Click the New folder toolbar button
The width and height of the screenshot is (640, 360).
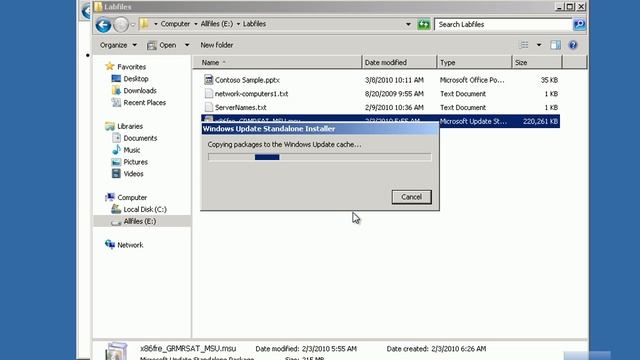click(x=217, y=45)
